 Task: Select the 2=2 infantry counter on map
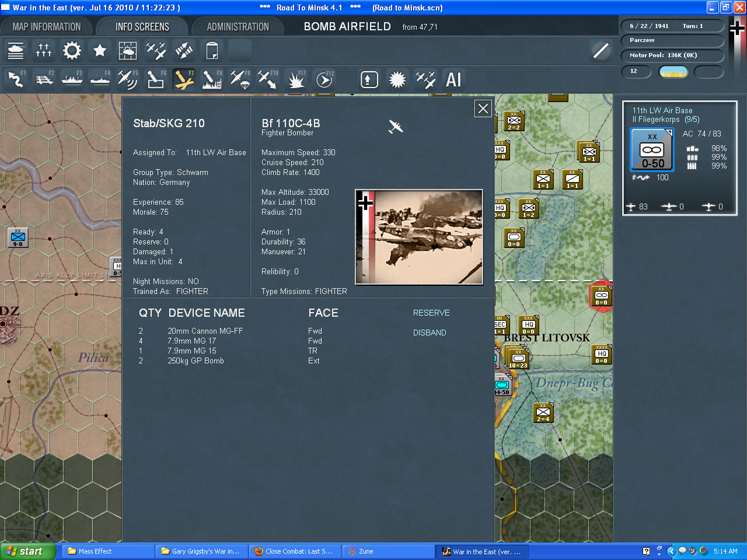(x=514, y=121)
